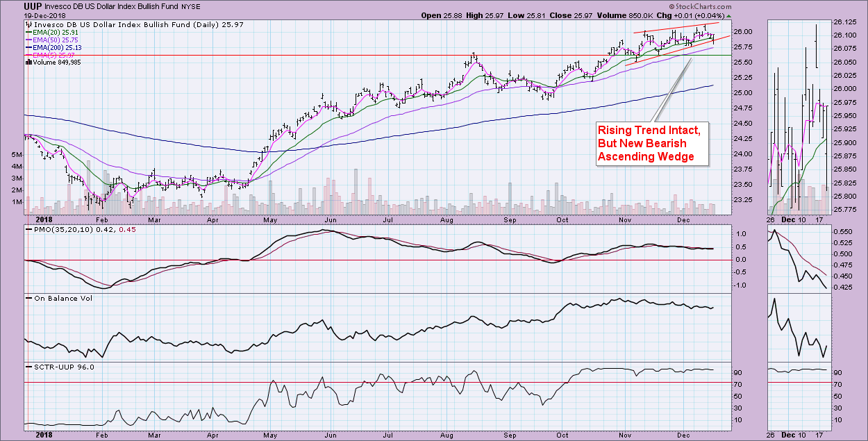The image size is (868, 441).
Task: Click the 25.25 label on the main price axis
Action: [x=743, y=78]
